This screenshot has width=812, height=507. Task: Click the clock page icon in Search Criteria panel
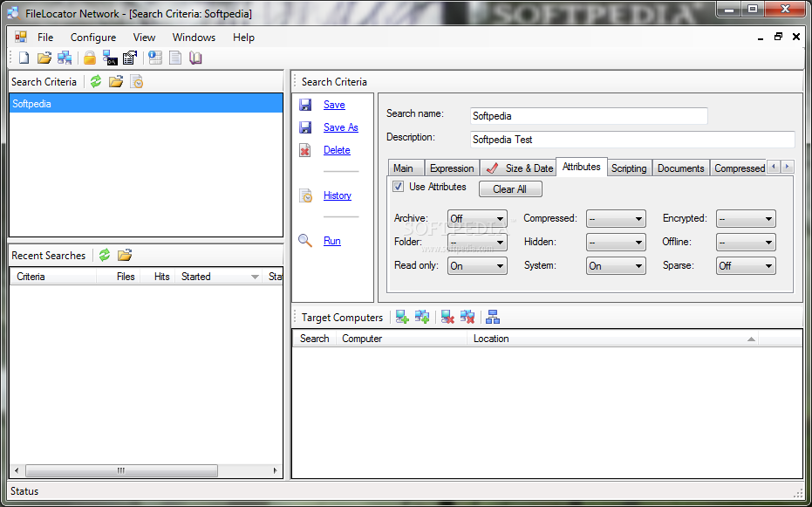coord(137,82)
